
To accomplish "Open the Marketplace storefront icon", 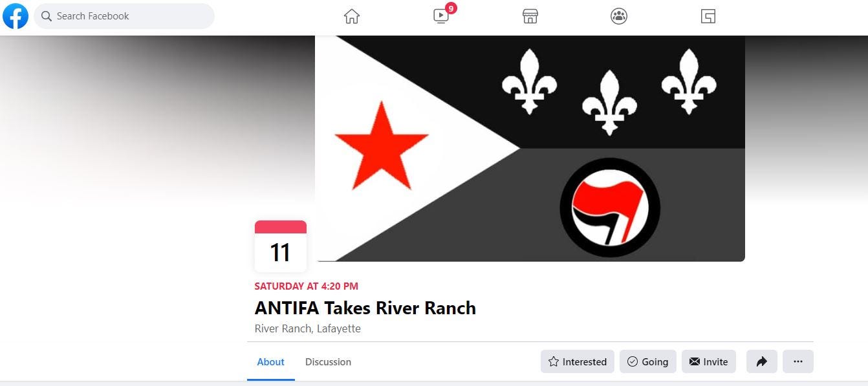I will [x=530, y=16].
